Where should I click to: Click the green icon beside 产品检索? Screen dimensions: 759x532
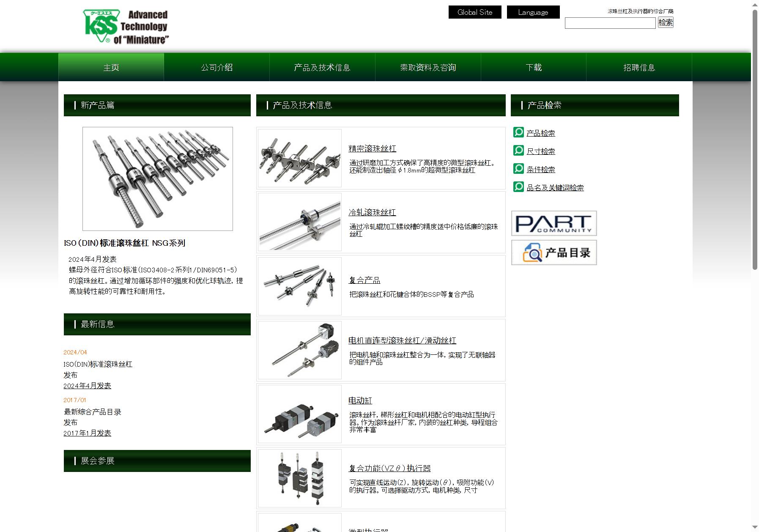click(518, 132)
